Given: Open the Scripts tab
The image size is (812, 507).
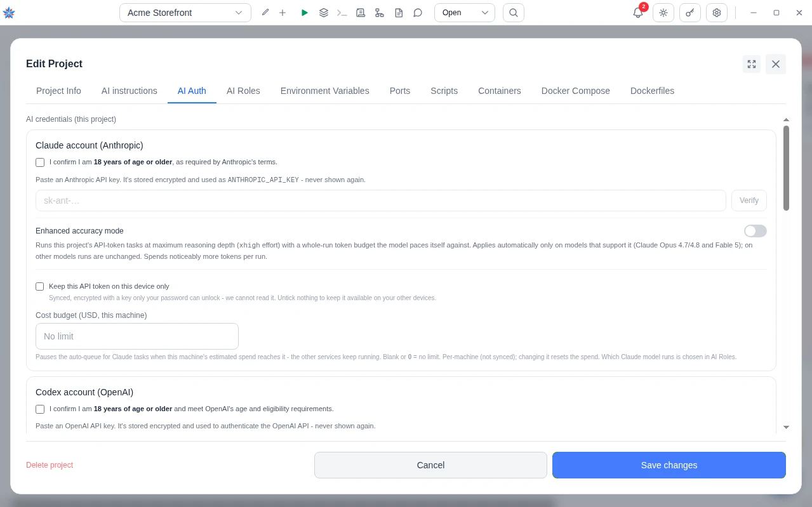Looking at the screenshot, I should tap(444, 91).
